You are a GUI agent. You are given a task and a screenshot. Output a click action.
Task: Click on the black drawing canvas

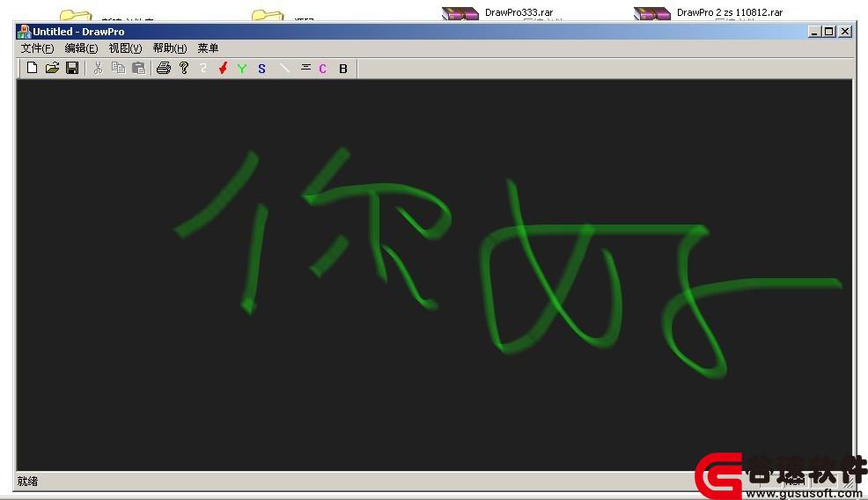click(x=435, y=276)
